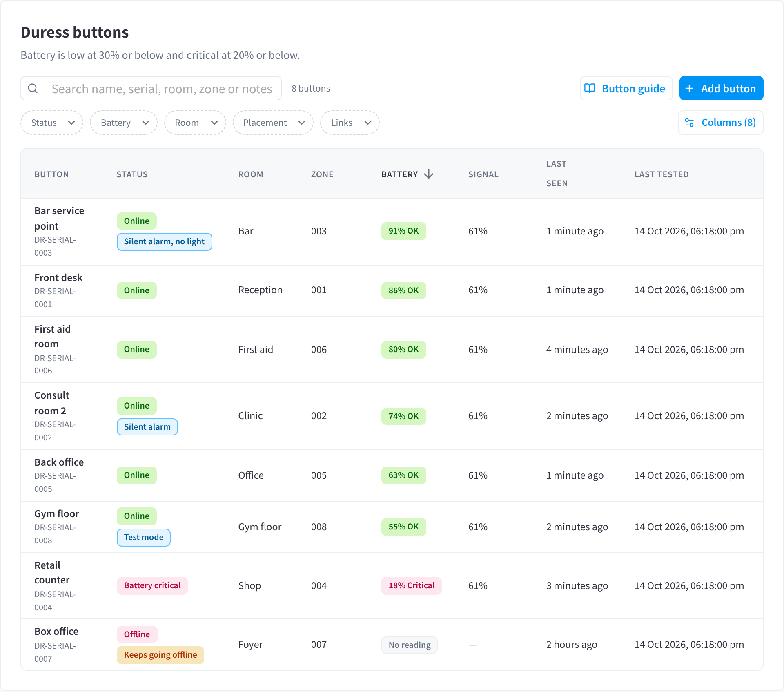Select the Front desk button name

pos(58,278)
